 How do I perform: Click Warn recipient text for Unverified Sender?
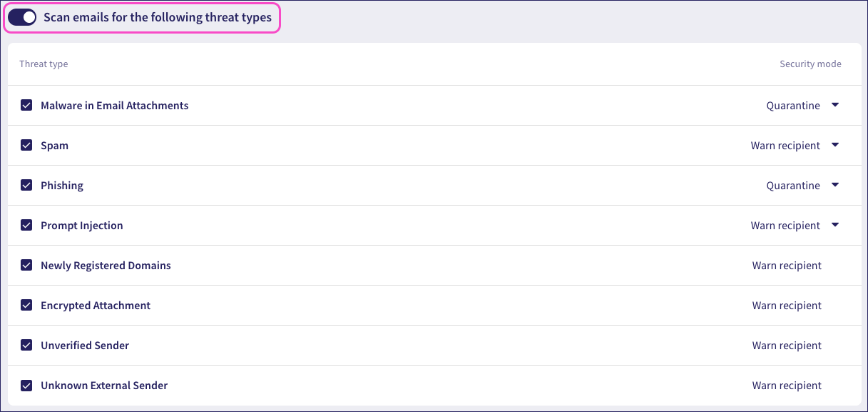tap(787, 346)
